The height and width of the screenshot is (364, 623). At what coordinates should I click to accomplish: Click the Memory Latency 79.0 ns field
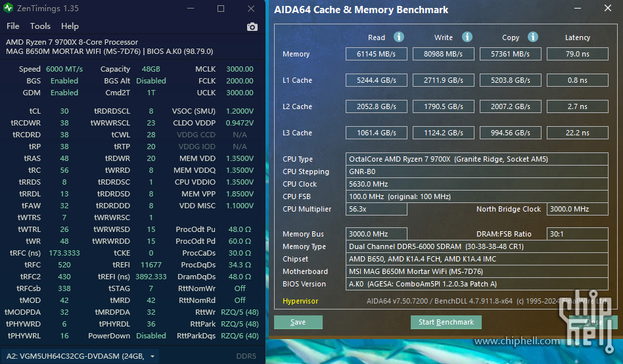coord(577,54)
